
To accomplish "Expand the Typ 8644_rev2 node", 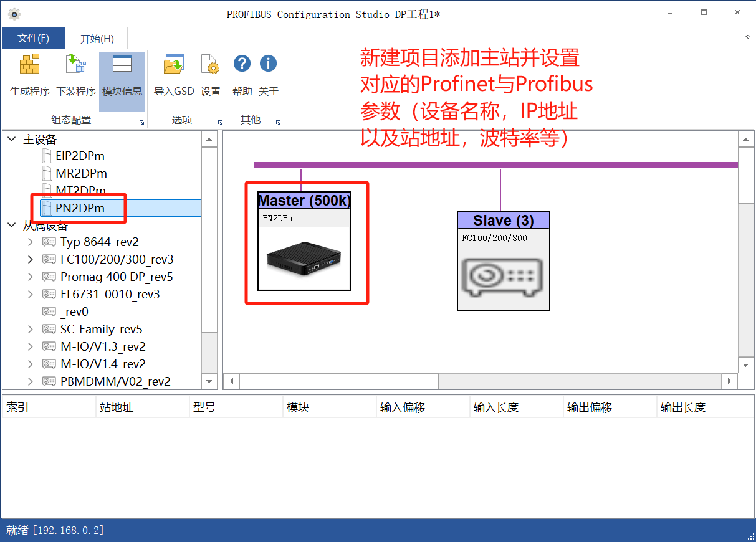I will tap(31, 242).
